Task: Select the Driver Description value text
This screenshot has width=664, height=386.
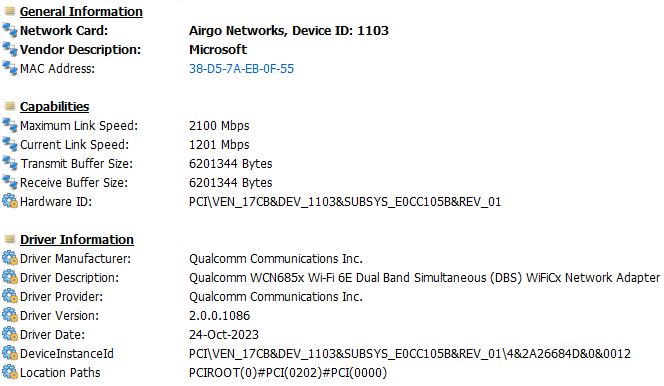Action: click(x=424, y=278)
